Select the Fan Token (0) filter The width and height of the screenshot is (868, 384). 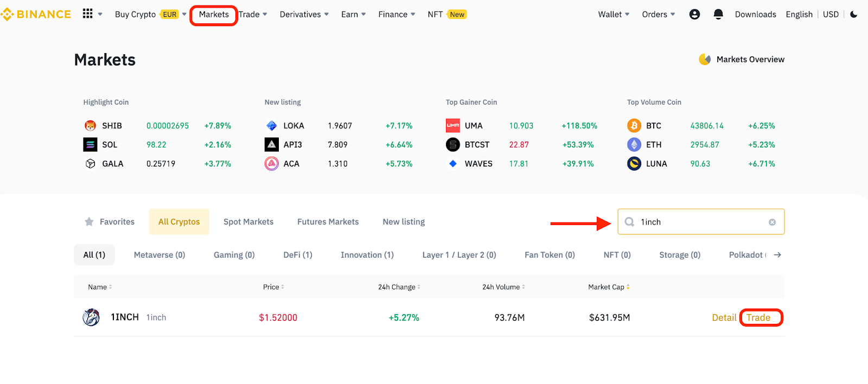(550, 255)
